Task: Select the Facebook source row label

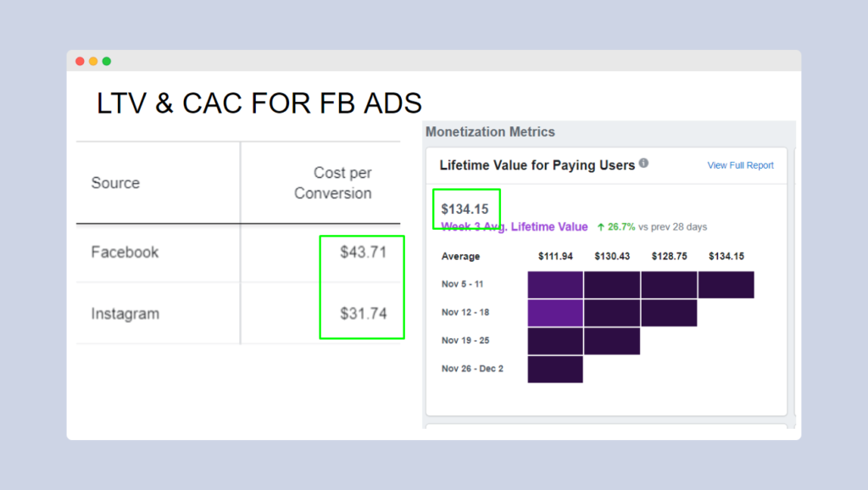Action: click(125, 252)
